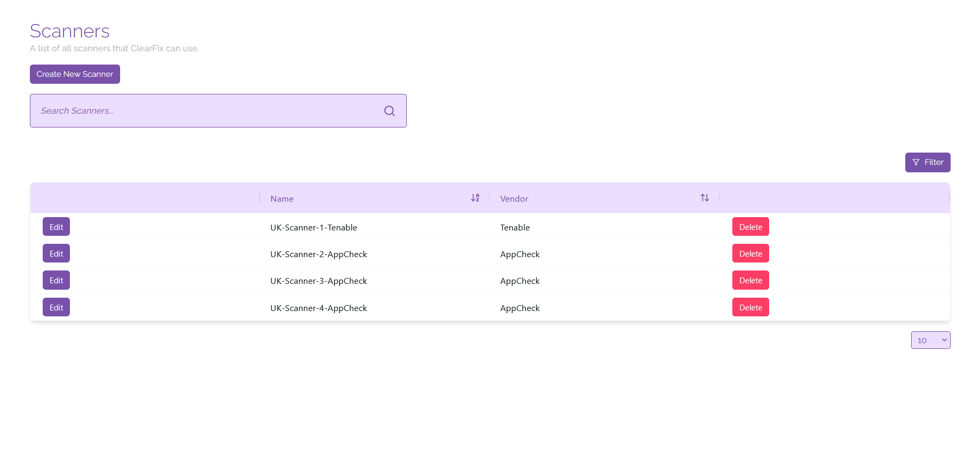
Task: Edit the UK-Scanner-3-AppCheck scanner
Action: pos(56,281)
